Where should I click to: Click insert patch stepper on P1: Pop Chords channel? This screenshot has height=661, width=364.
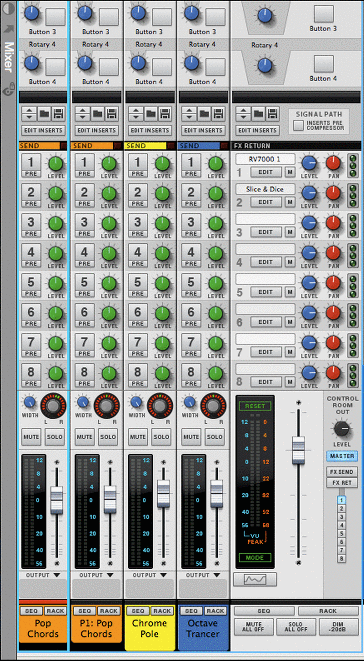pos(83,113)
